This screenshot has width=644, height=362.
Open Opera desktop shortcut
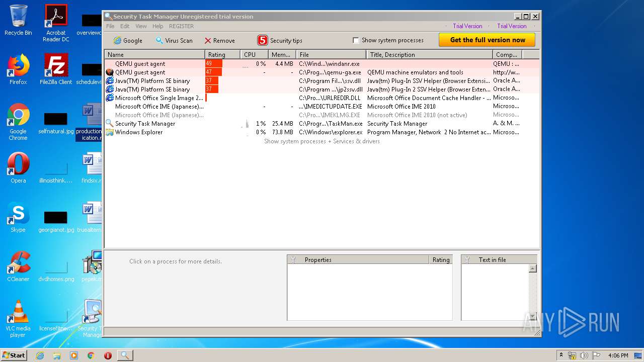tap(18, 168)
